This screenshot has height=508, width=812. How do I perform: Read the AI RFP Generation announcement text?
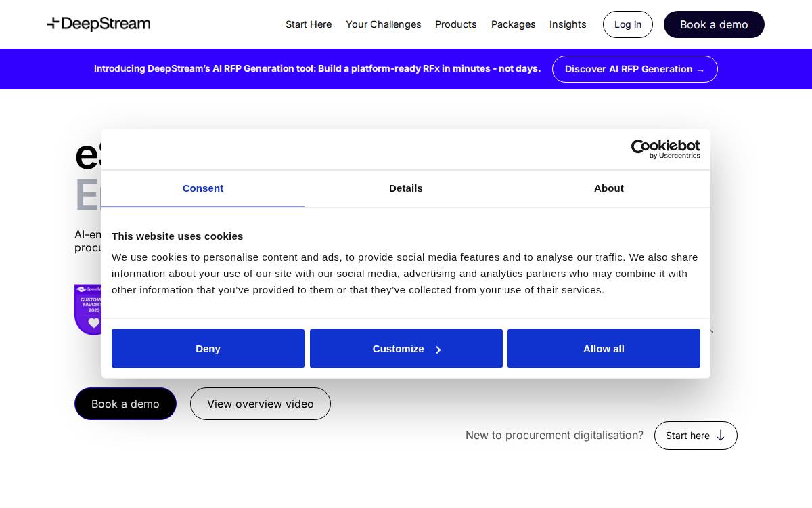tap(317, 68)
